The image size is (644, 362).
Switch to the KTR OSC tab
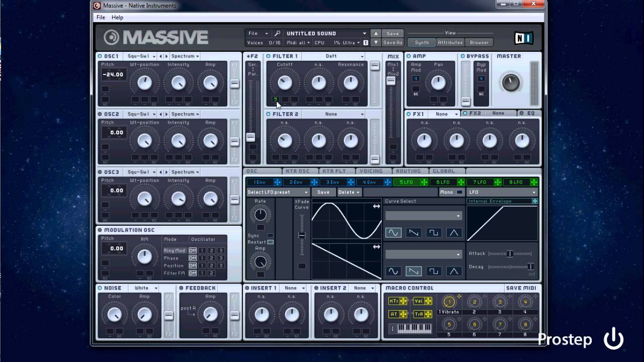point(297,171)
